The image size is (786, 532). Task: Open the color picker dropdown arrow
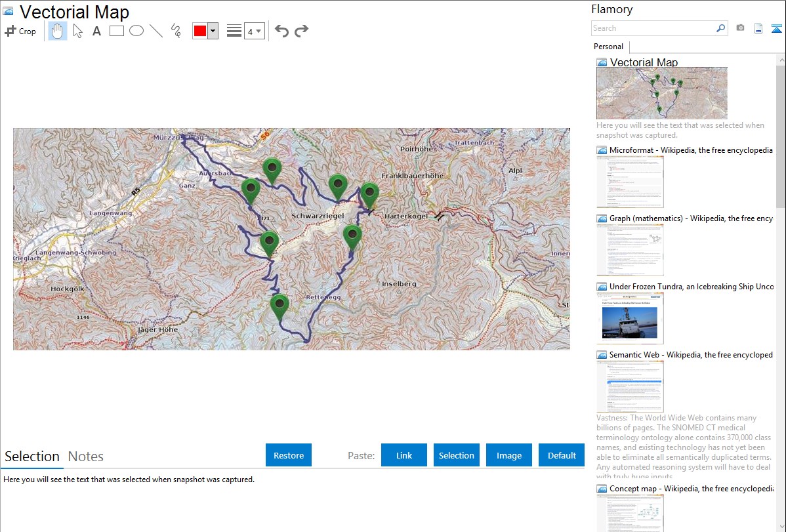point(213,31)
